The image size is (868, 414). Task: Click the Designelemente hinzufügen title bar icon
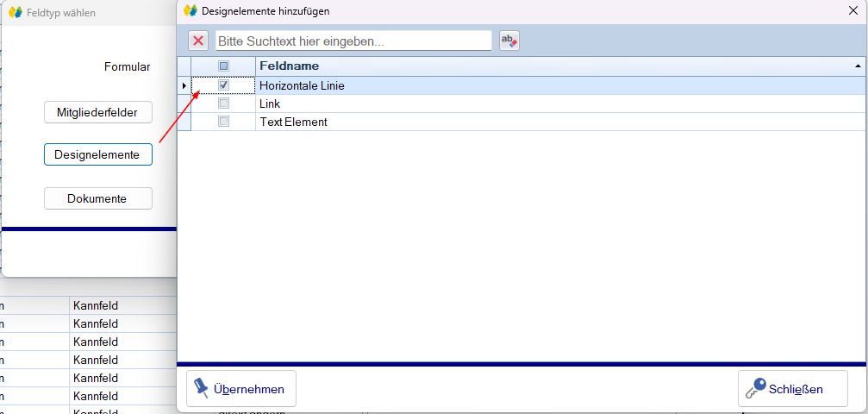190,11
